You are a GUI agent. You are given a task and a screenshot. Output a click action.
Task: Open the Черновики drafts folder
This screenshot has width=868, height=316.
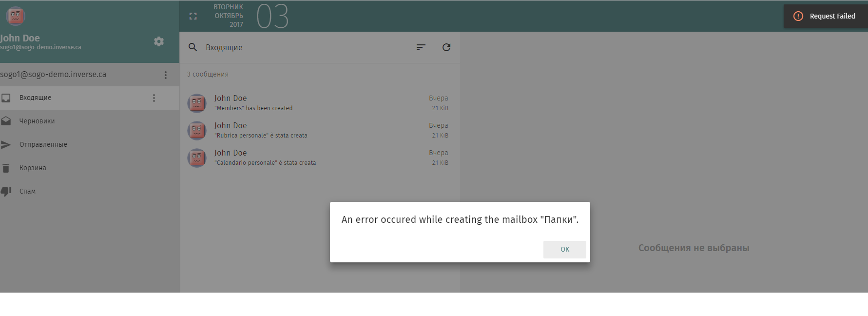coord(37,121)
